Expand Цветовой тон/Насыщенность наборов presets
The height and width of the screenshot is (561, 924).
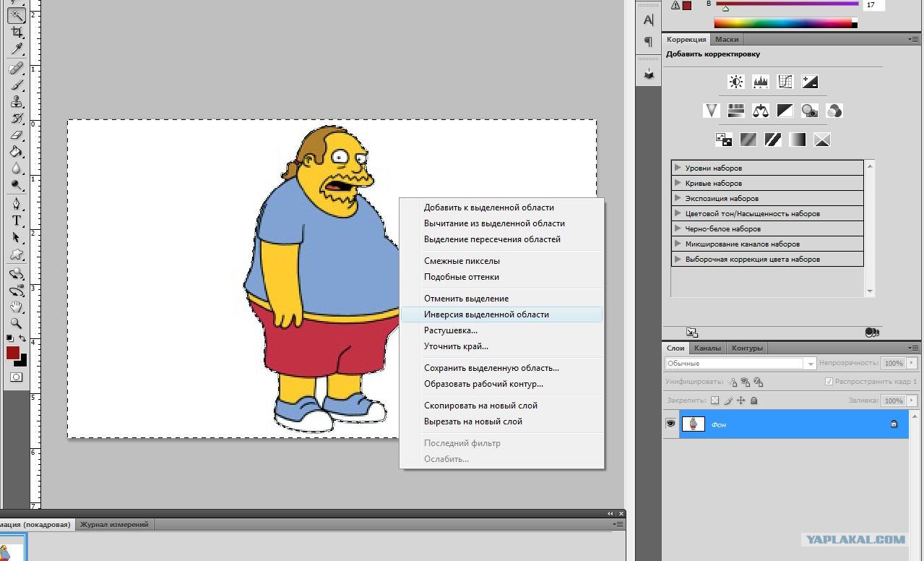678,213
